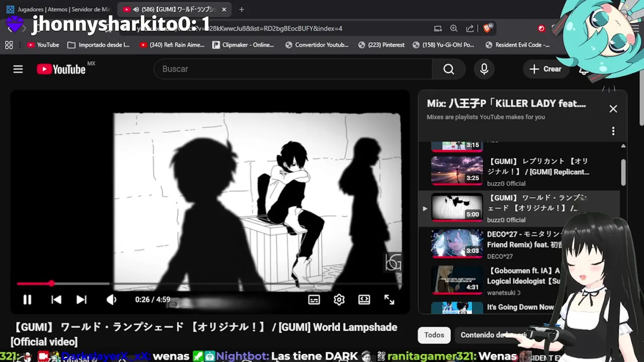
Task: Click the red extension icon in browser toolbar
Action: tap(541, 29)
